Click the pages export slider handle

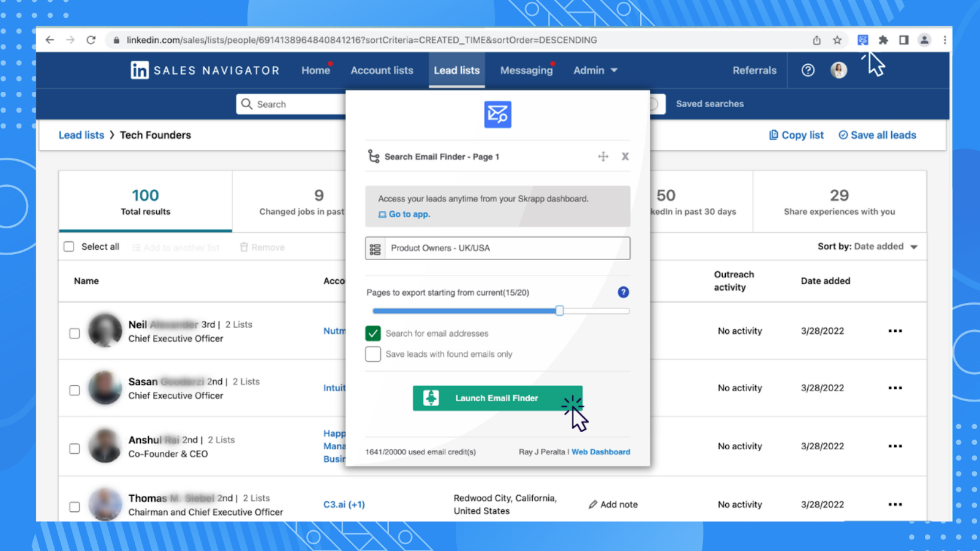tap(559, 310)
